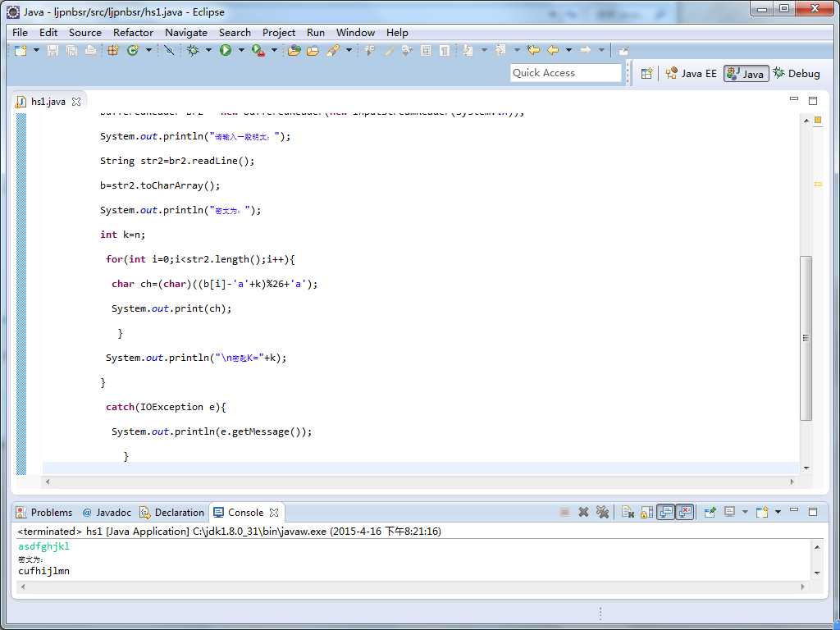Click Pin Console icon
The width and height of the screenshot is (840, 630).
click(710, 512)
